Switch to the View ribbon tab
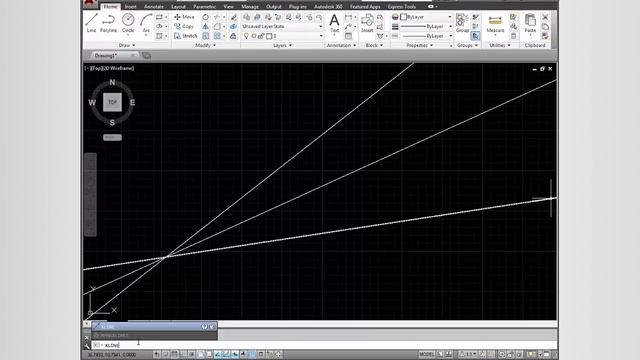This screenshot has width=640, height=360. (229, 7)
